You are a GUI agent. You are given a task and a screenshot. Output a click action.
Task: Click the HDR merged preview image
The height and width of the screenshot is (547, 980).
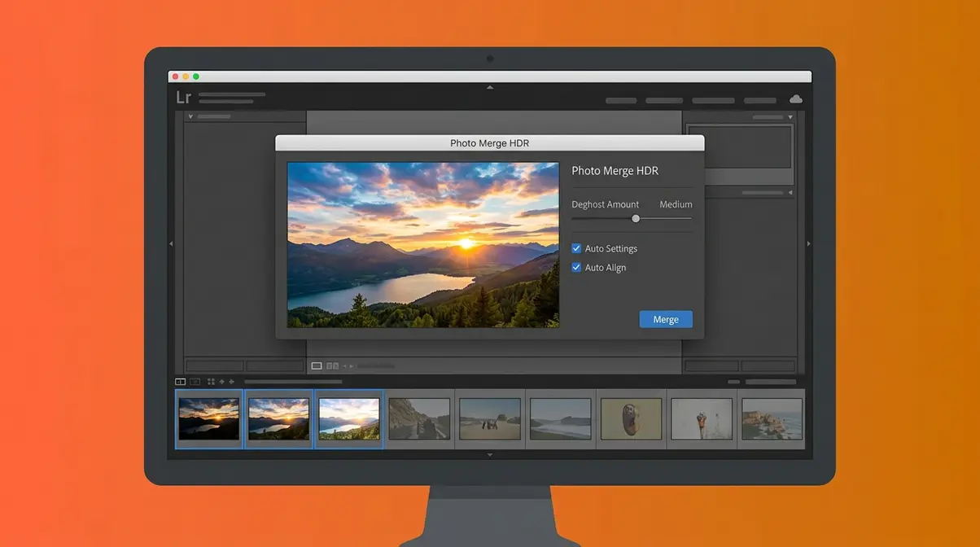click(423, 244)
